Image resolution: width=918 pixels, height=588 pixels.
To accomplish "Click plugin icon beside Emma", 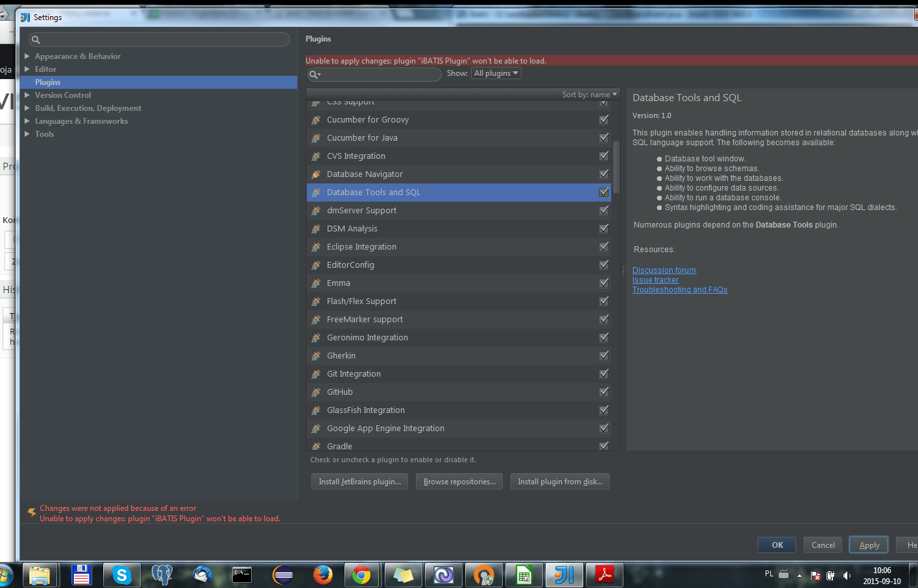I will [316, 283].
